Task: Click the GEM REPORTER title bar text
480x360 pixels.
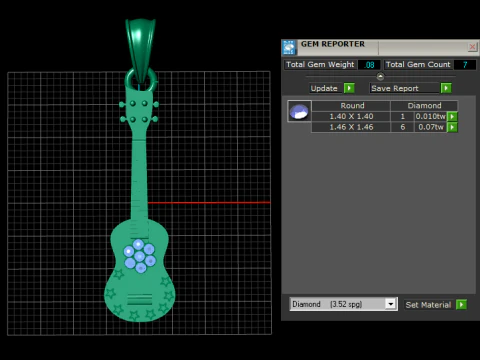Action: [333, 44]
